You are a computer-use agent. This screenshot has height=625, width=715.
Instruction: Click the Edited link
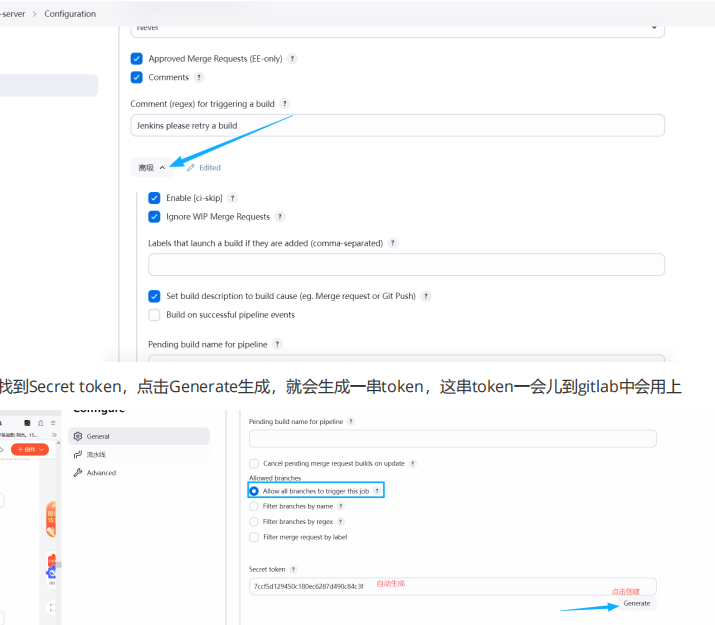[x=210, y=168]
